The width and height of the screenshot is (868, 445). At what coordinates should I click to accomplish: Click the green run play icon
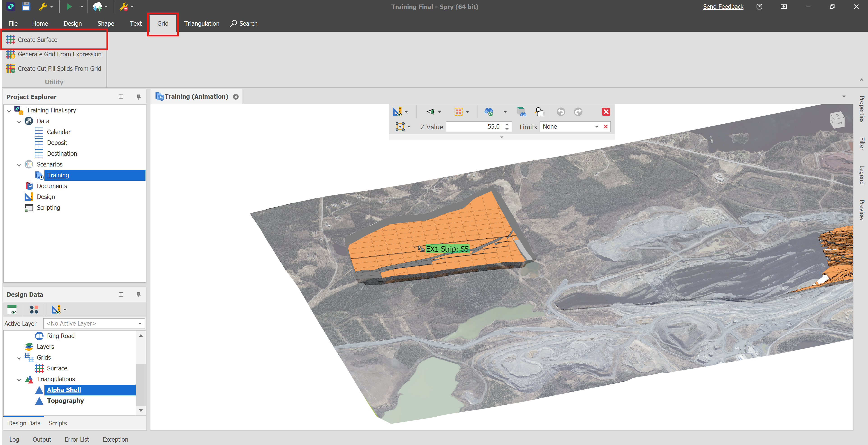(x=69, y=6)
